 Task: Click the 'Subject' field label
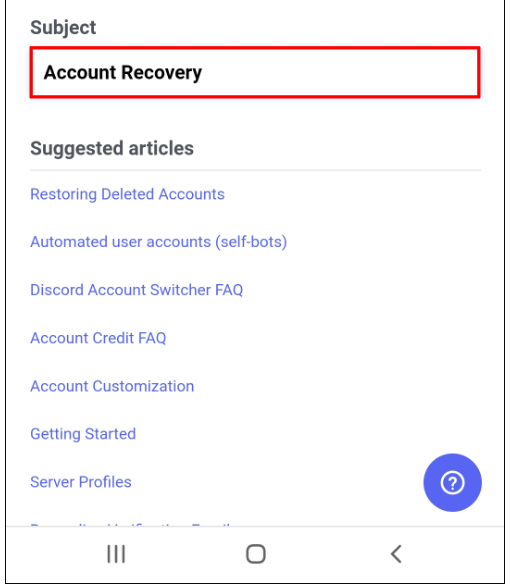[x=63, y=27]
